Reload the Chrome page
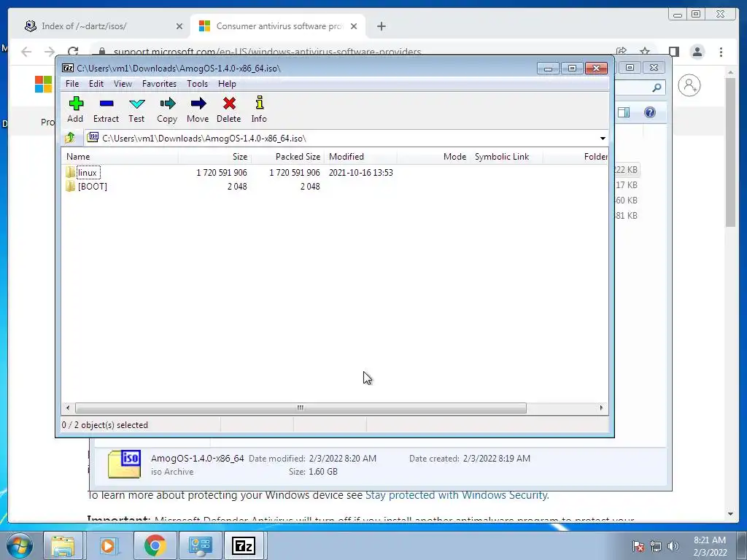The height and width of the screenshot is (560, 747). [x=73, y=52]
